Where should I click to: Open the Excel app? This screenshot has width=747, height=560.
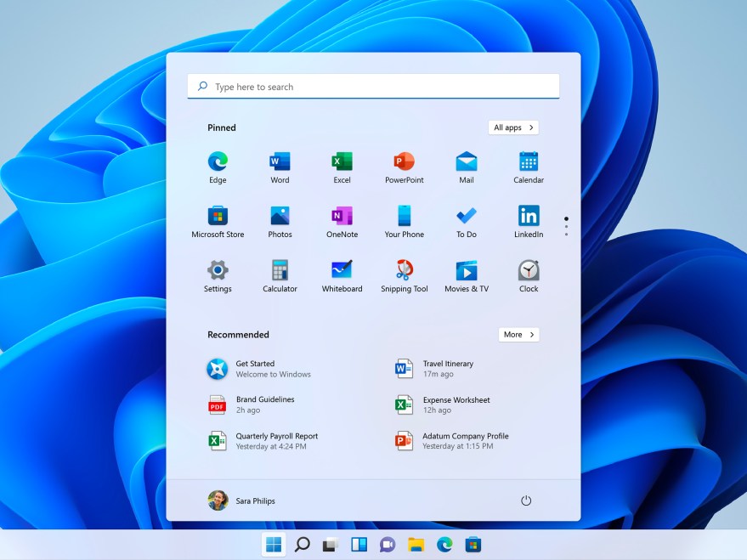pos(342,161)
